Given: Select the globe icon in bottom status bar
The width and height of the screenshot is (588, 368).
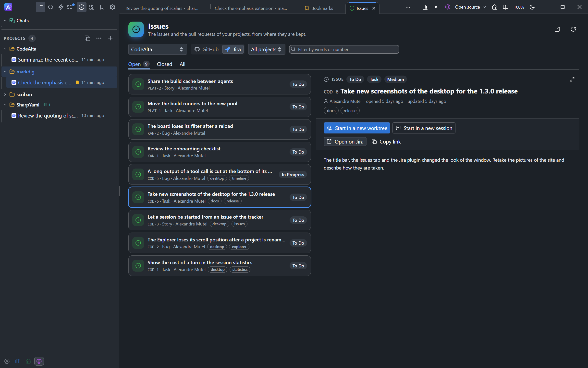Looking at the screenshot, I should (39, 361).
